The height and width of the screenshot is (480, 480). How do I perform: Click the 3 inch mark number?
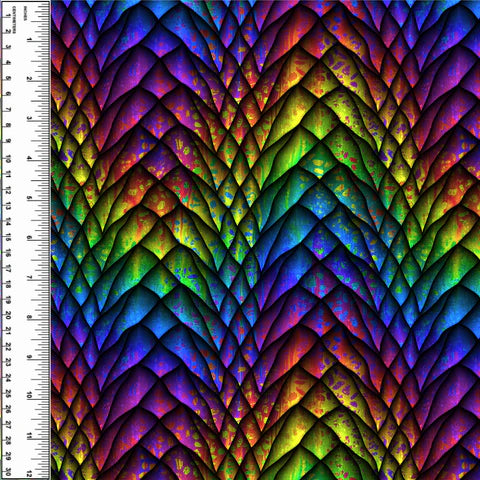(29, 119)
